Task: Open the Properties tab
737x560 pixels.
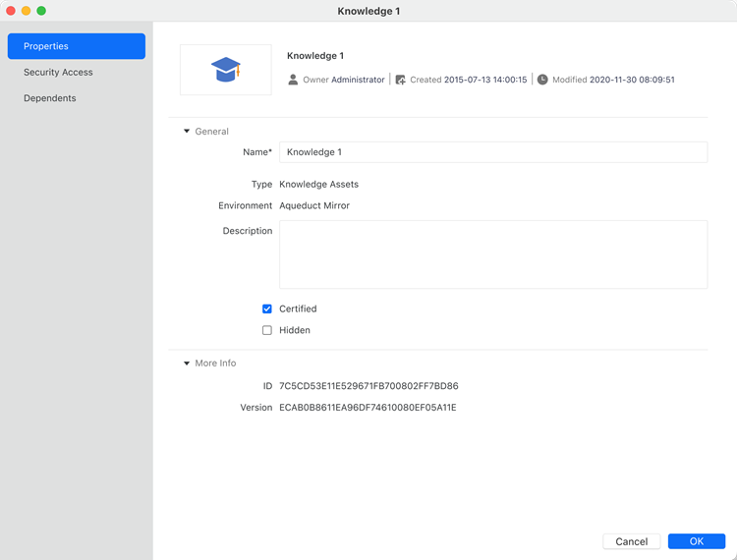Action: pyautogui.click(x=76, y=46)
